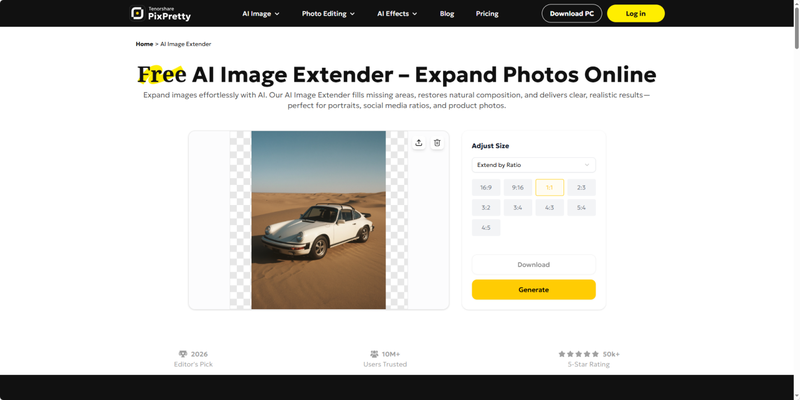
Task: Click the Adjust Size heading
Action: pyautogui.click(x=490, y=146)
